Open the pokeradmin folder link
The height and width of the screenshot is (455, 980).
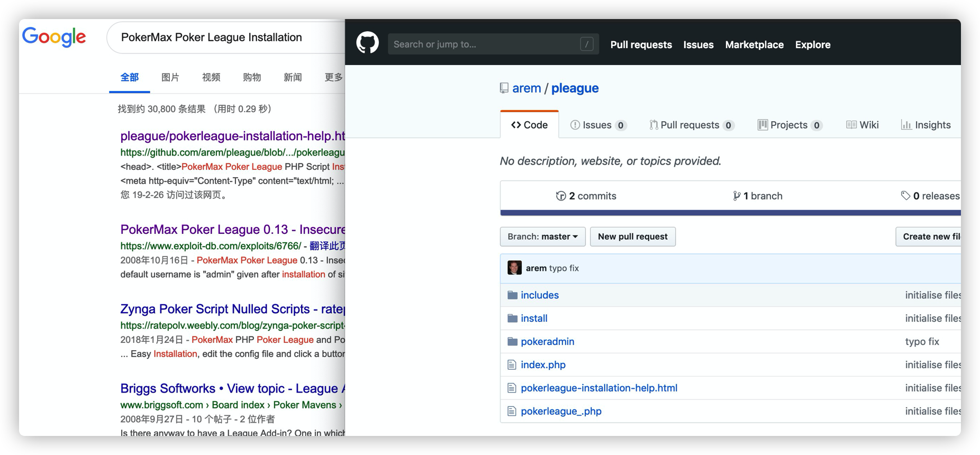pyautogui.click(x=547, y=342)
